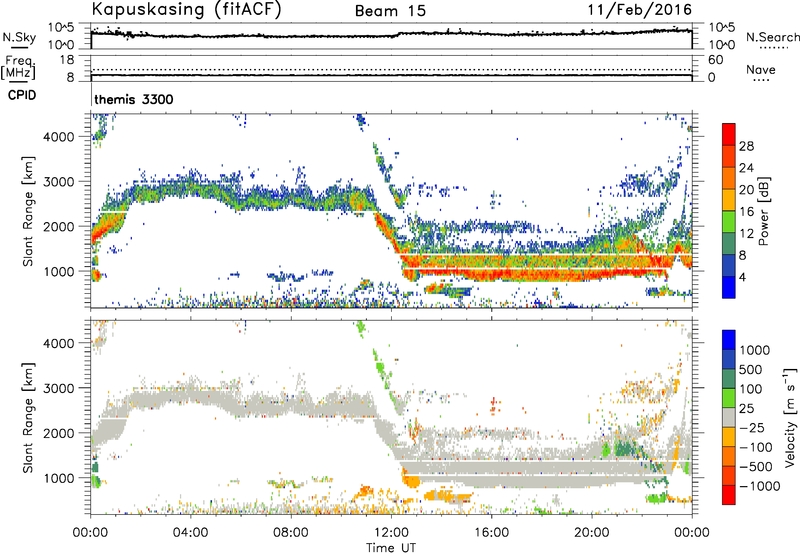Pick red bottom segment of velocity colorbar
This screenshot has height=554, width=800.
(729, 495)
